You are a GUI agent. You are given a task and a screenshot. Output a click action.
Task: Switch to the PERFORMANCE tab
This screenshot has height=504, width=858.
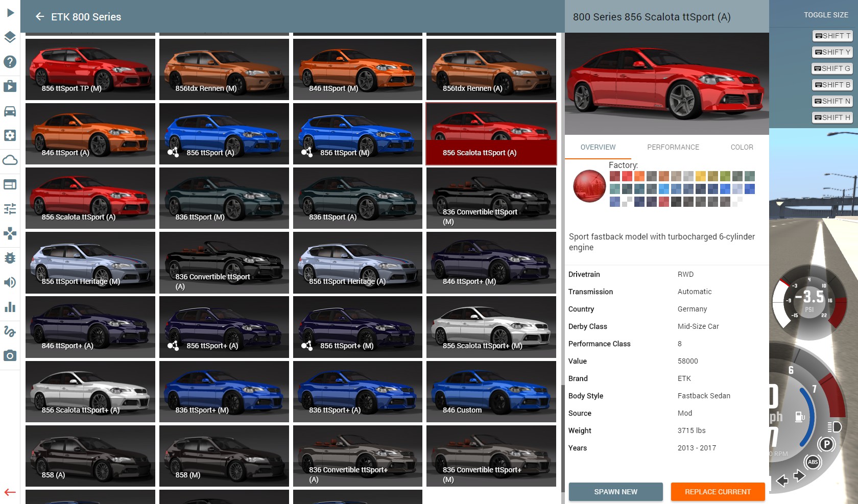(x=673, y=147)
